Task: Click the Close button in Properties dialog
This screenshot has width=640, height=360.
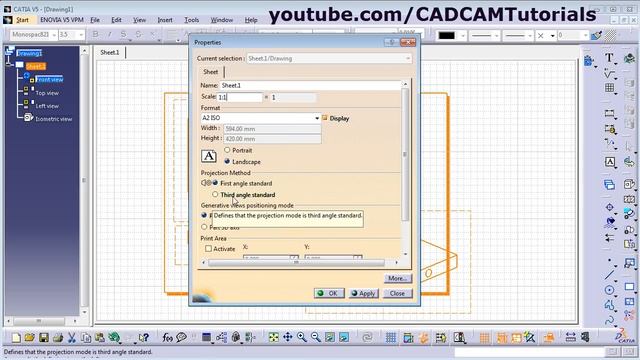Action: pyautogui.click(x=397, y=293)
